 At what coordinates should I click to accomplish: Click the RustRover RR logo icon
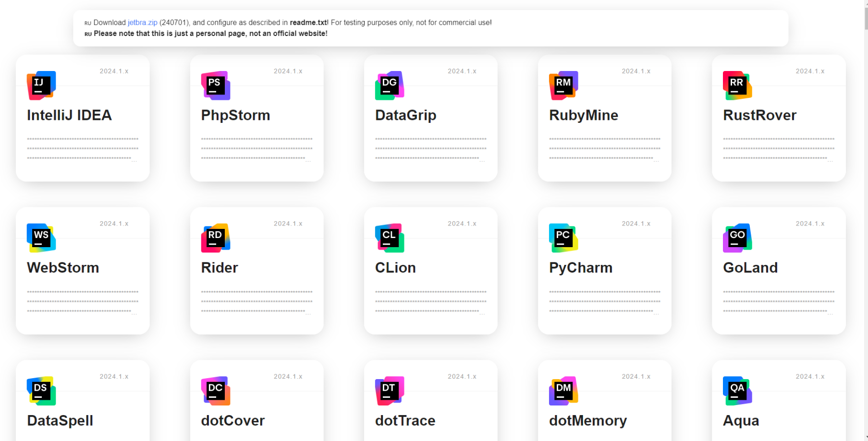coord(737,85)
